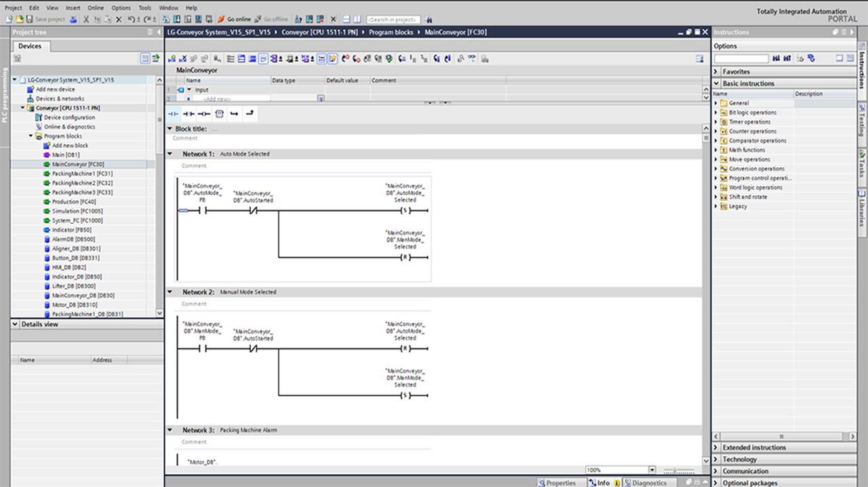Expand the Bit logic operations folder
The height and width of the screenshot is (487, 868).
tap(716, 113)
